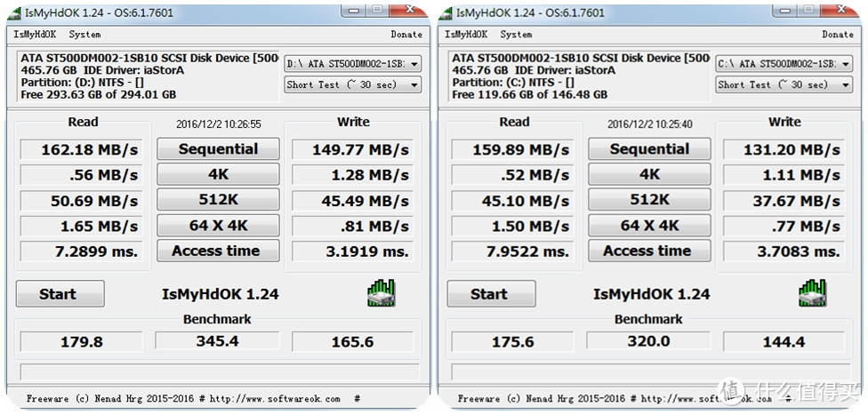
Task: Click the Sequential button in the left window
Action: coord(218,149)
